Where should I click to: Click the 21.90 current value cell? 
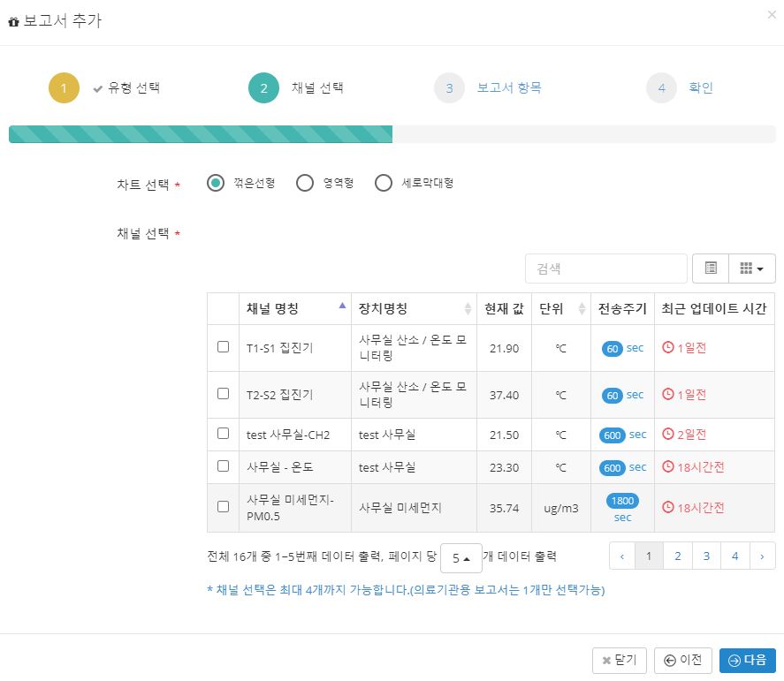click(504, 348)
